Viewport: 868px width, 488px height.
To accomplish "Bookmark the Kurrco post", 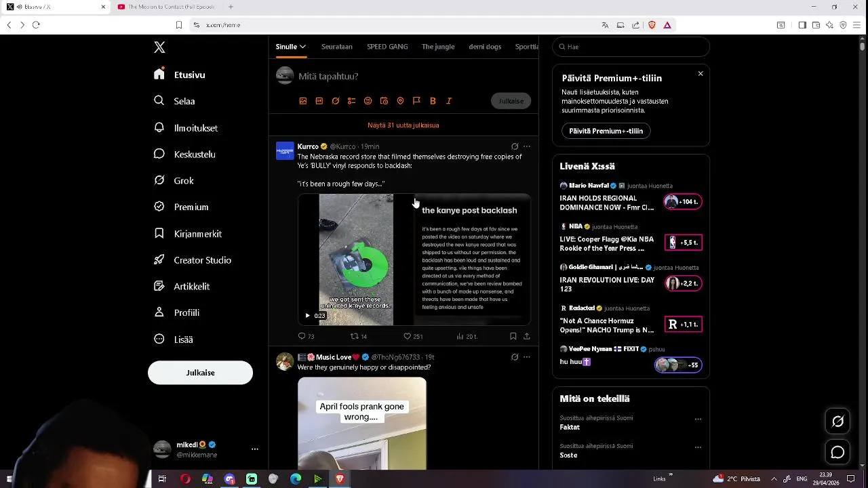I will pos(513,336).
